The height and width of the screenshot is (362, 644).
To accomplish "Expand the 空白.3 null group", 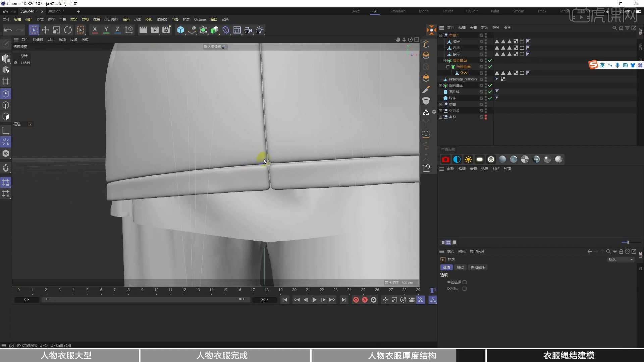I will pos(441,111).
